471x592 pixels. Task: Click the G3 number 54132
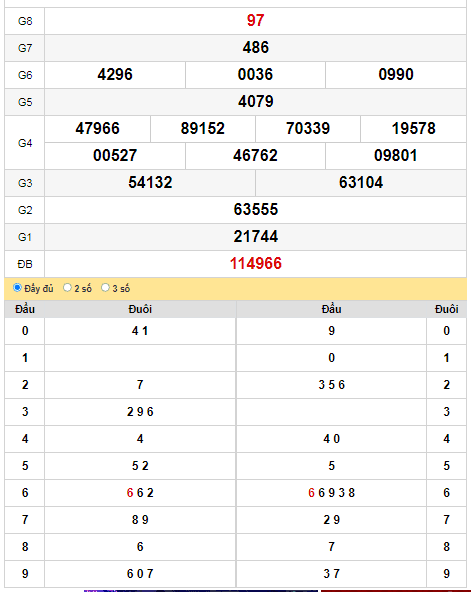(150, 182)
